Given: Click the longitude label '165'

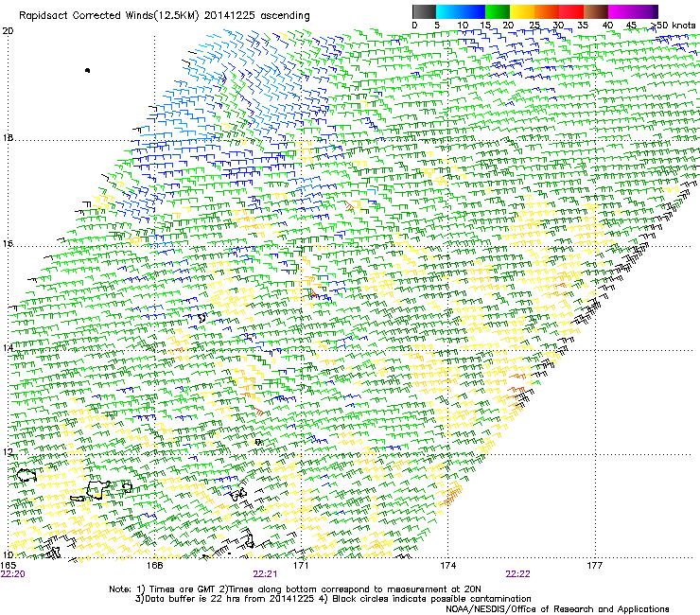Looking at the screenshot, I should pos(8,566).
